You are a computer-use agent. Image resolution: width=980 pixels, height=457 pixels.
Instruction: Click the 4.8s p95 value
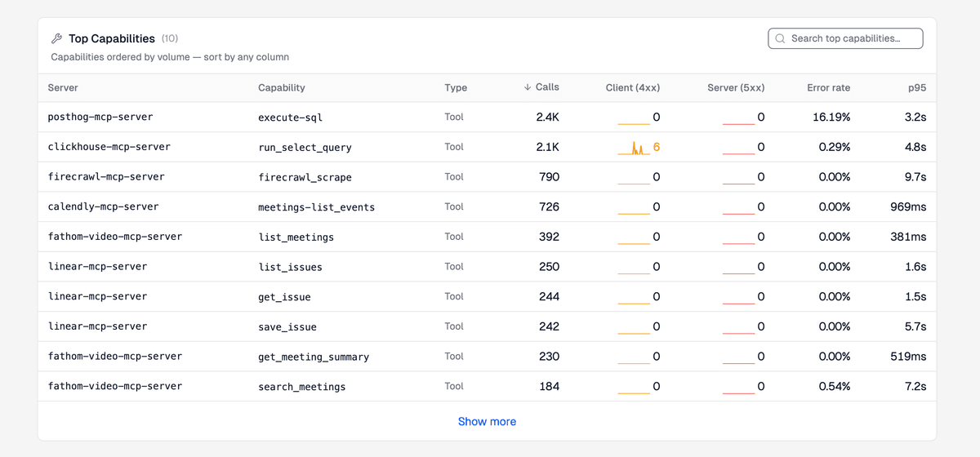[915, 147]
